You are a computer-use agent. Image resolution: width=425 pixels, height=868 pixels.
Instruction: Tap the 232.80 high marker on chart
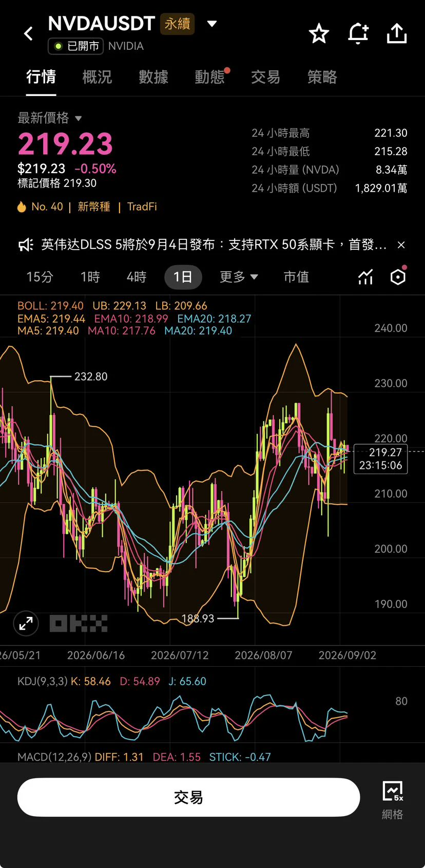pyautogui.click(x=91, y=376)
